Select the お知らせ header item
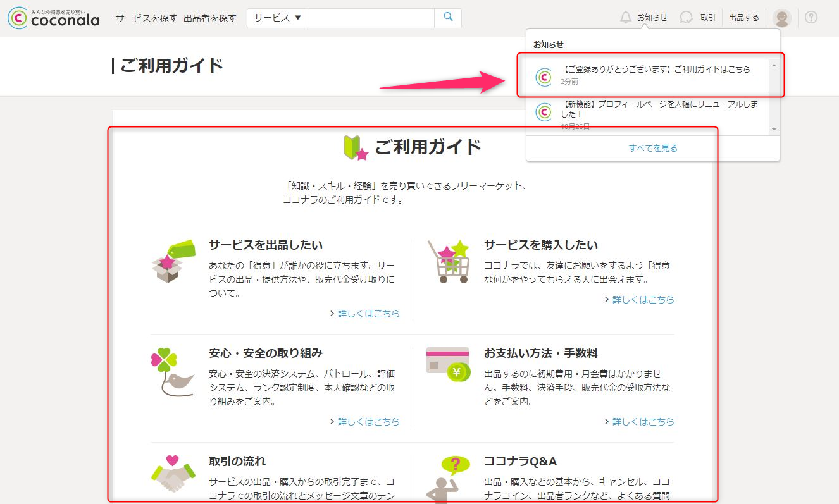 (652, 18)
